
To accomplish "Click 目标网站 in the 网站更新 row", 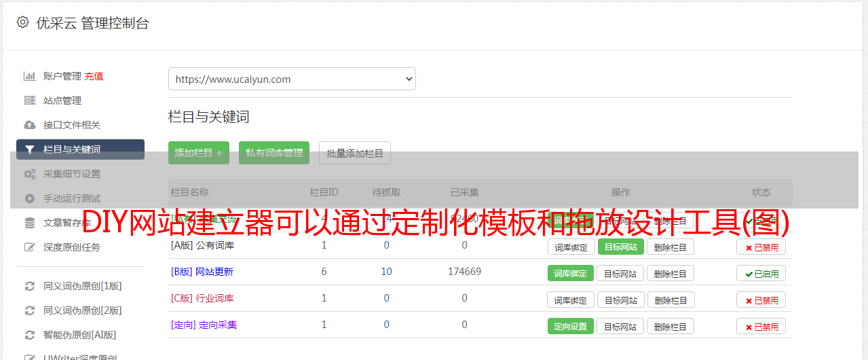I will coord(620,273).
